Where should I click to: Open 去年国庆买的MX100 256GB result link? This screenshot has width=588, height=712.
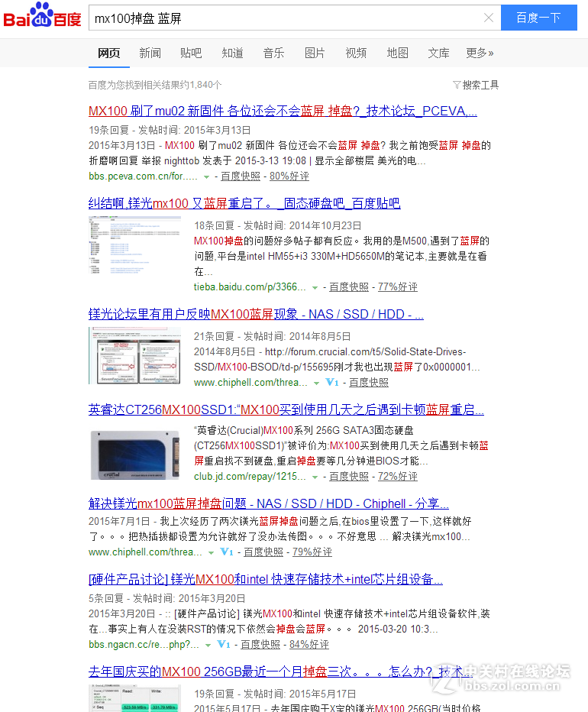click(280, 672)
